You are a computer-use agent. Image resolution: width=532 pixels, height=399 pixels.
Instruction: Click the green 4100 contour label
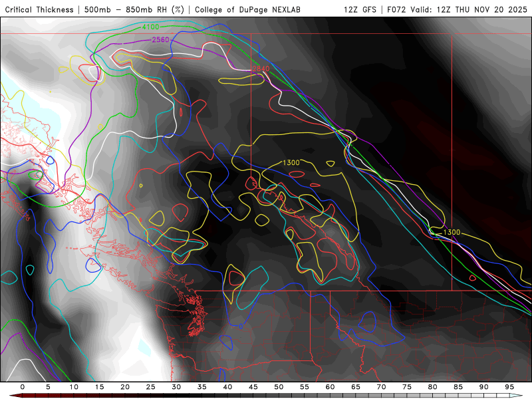click(x=150, y=27)
